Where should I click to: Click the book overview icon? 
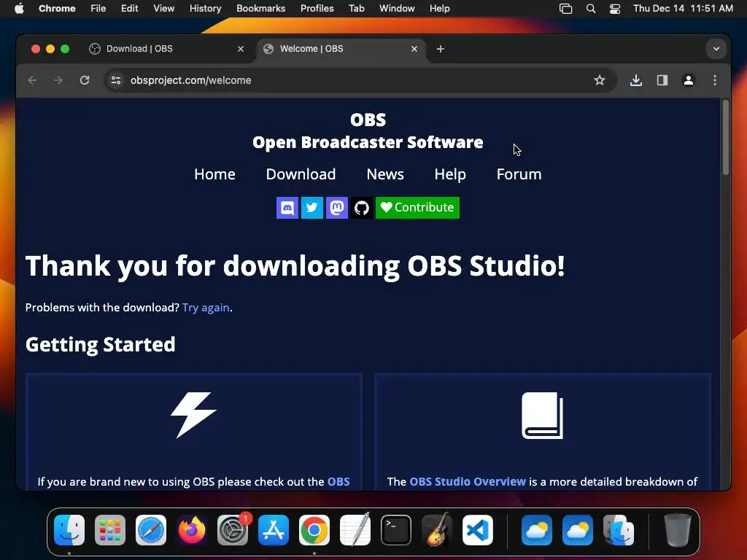click(542, 415)
